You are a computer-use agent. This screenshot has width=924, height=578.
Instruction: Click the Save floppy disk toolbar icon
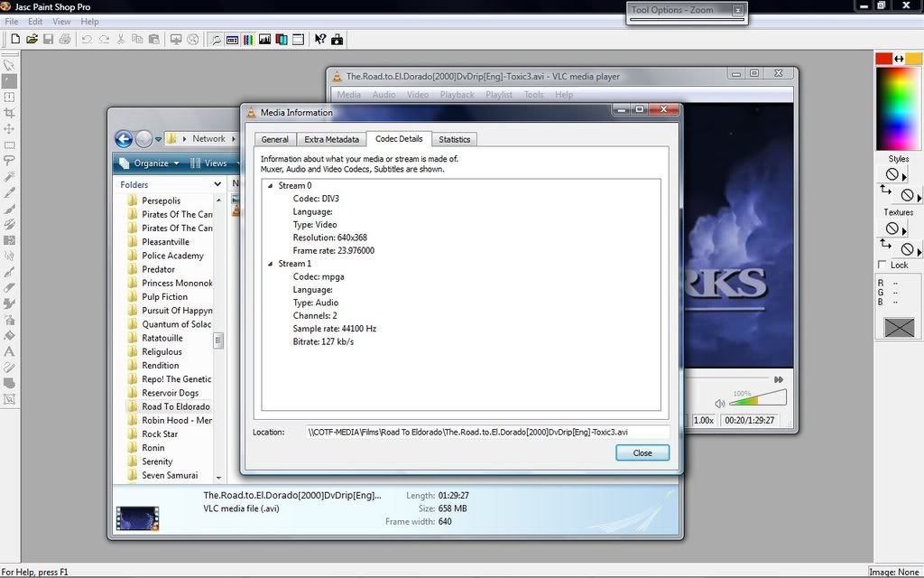[x=49, y=39]
